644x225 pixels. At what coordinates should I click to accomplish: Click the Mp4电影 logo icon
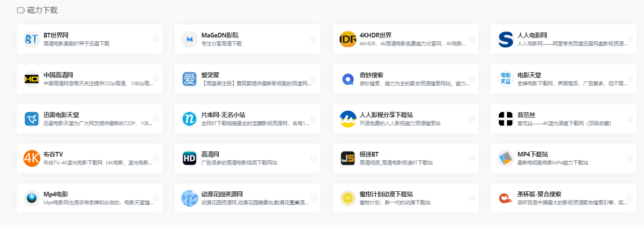(32, 198)
